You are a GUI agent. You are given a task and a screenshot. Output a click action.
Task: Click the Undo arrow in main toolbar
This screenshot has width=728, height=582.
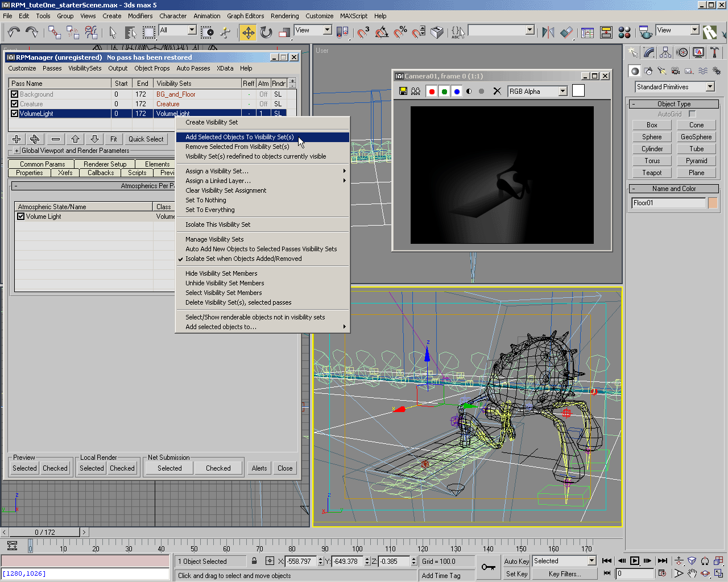[14, 32]
